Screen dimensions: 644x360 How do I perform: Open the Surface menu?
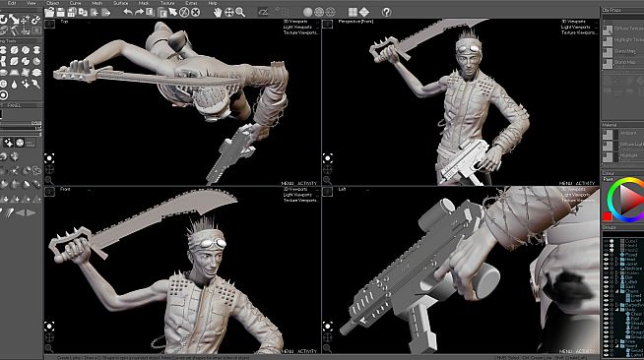pos(121,3)
